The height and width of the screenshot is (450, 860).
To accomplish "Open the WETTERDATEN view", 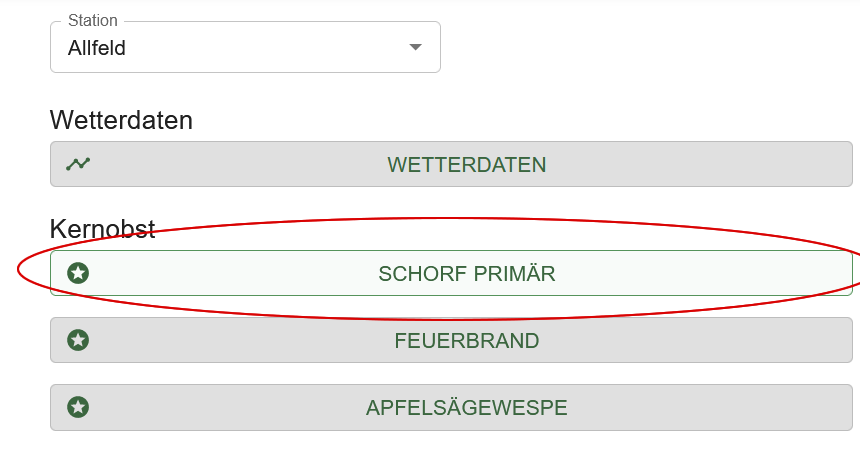I will click(x=451, y=164).
